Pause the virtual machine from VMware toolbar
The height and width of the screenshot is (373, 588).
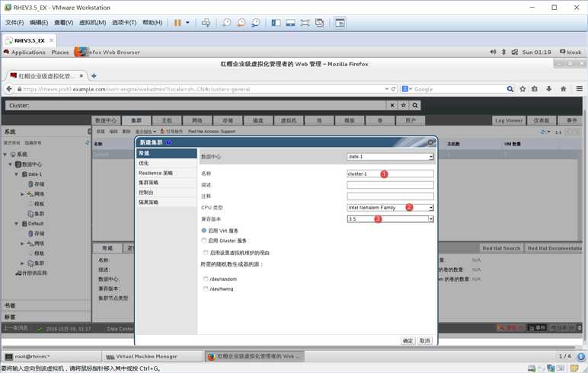177,23
